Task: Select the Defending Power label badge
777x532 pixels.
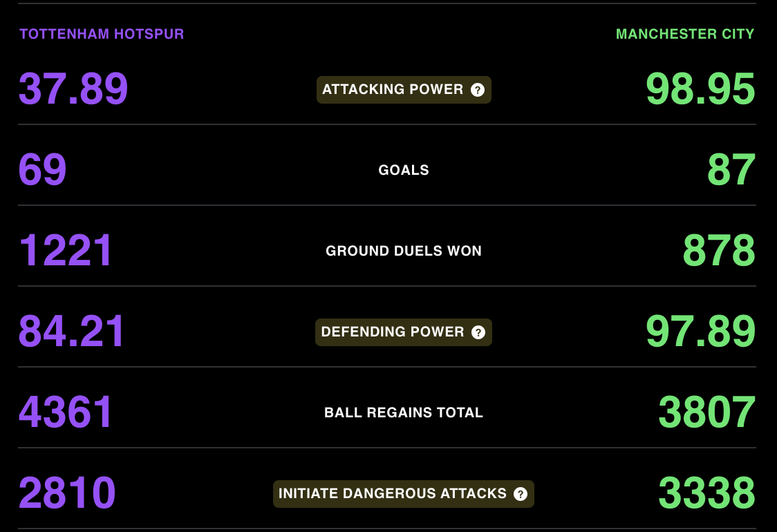Action: coord(404,332)
